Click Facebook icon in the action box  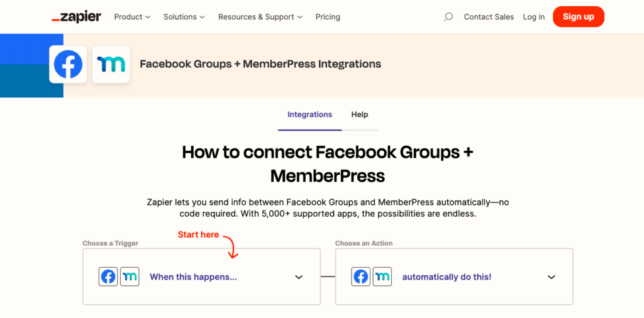pos(361,277)
